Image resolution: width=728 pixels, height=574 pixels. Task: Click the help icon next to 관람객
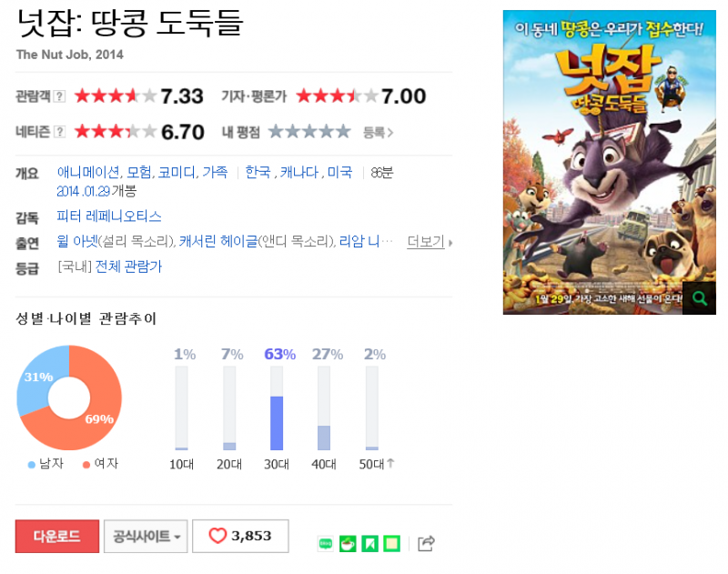[x=59, y=96]
